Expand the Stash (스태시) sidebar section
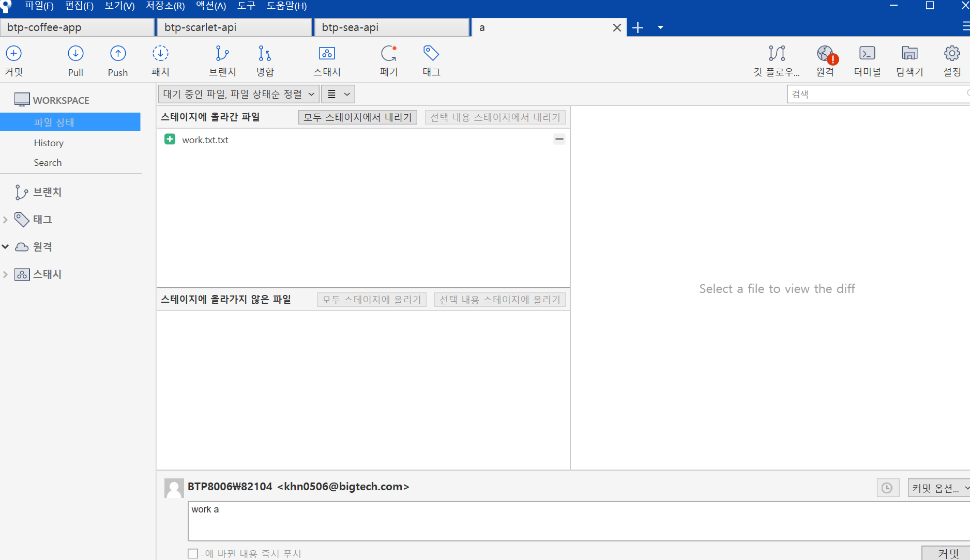The image size is (970, 560). pyautogui.click(x=5, y=274)
